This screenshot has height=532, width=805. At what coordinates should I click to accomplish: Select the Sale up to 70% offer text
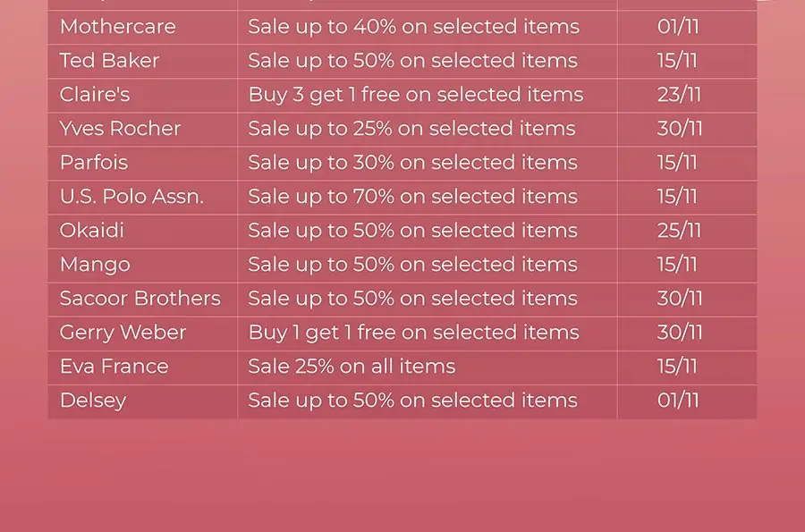point(412,197)
